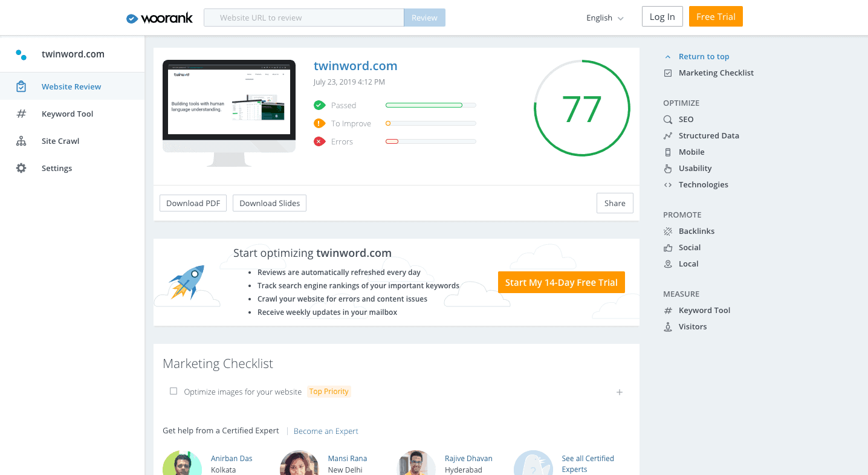Click the orange To Improve progress bar
The width and height of the screenshot is (868, 475).
pyautogui.click(x=431, y=123)
